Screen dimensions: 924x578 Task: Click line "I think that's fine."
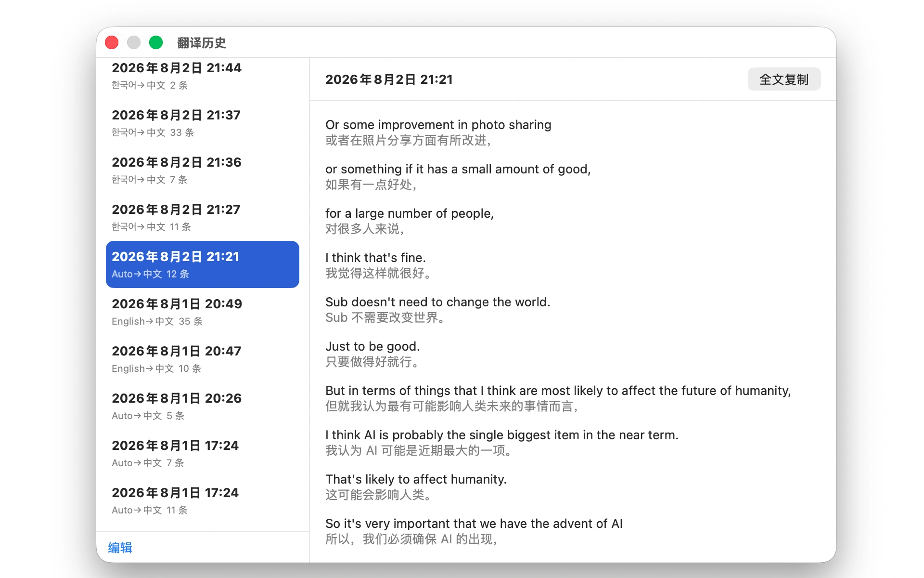point(375,258)
